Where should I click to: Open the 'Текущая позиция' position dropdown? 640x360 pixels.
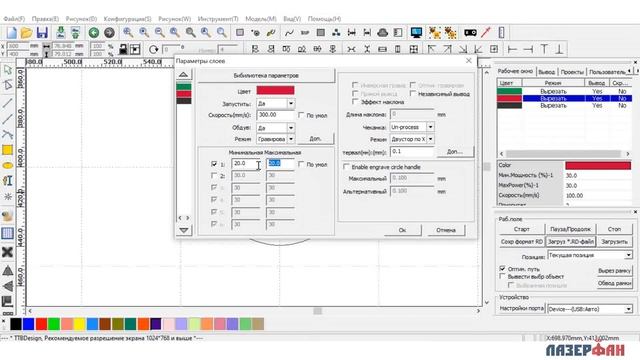628,255
